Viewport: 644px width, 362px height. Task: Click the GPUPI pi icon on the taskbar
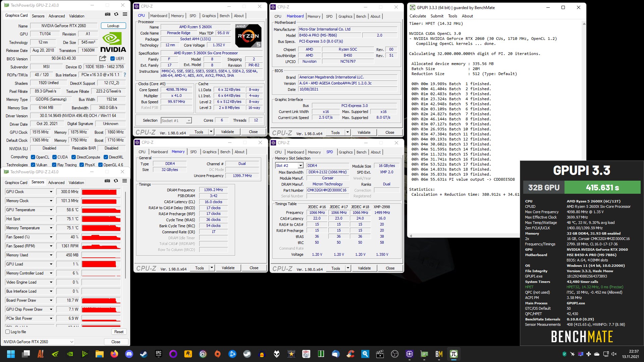click(454, 354)
